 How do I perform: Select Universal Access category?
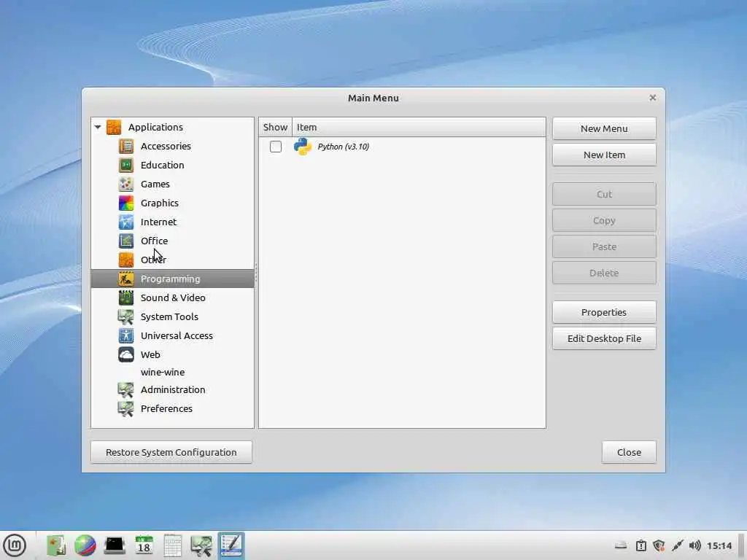pyautogui.click(x=177, y=335)
